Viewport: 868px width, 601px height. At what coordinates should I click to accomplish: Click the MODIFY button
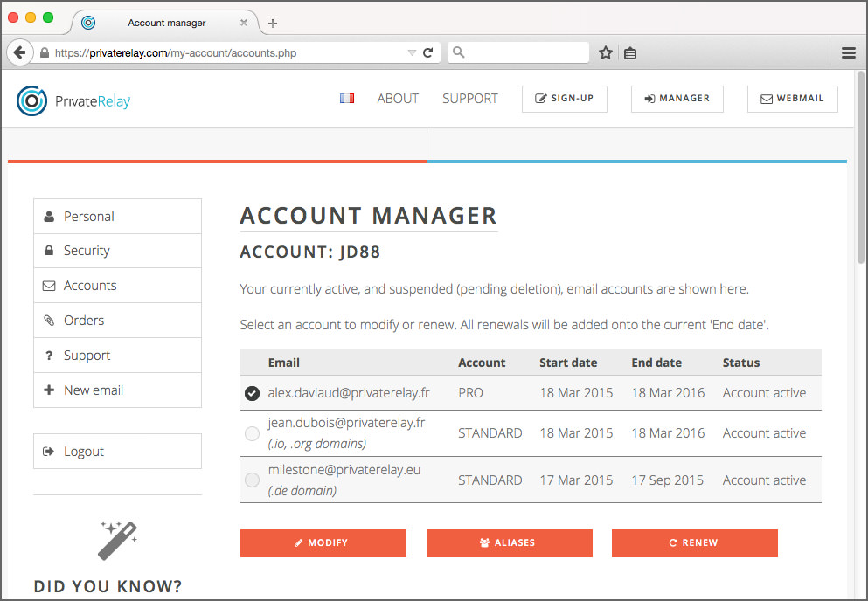[323, 542]
